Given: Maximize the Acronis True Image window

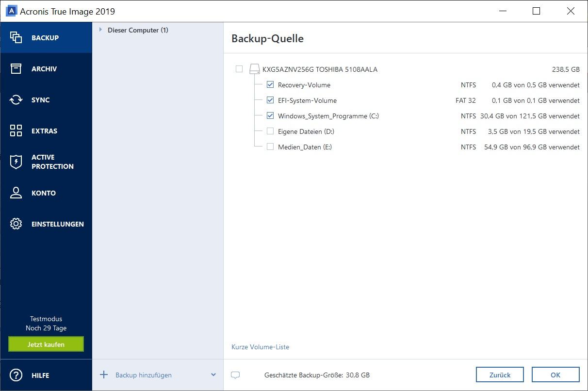Looking at the screenshot, I should pyautogui.click(x=536, y=11).
